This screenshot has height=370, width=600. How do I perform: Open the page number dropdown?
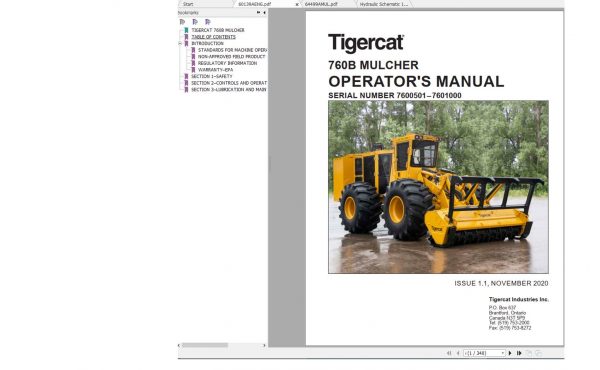point(502,353)
